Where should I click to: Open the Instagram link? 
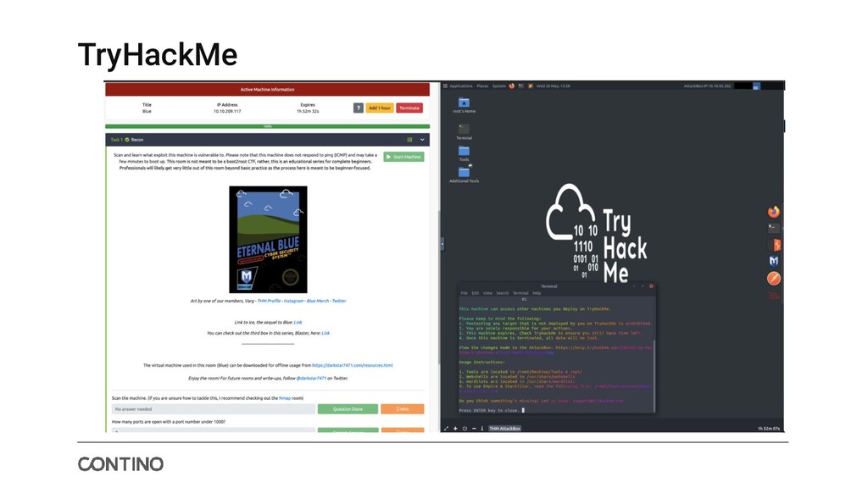294,301
